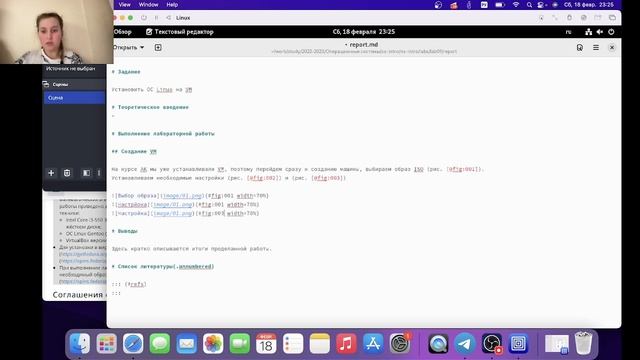Close the report.md editor window
Viewport: 640px width, 360px height.
tap(612, 48)
